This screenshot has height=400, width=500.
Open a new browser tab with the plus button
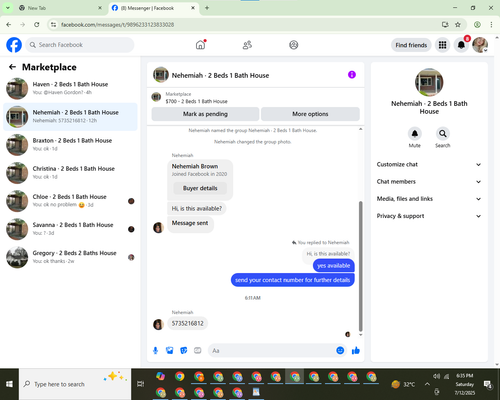coord(207,8)
